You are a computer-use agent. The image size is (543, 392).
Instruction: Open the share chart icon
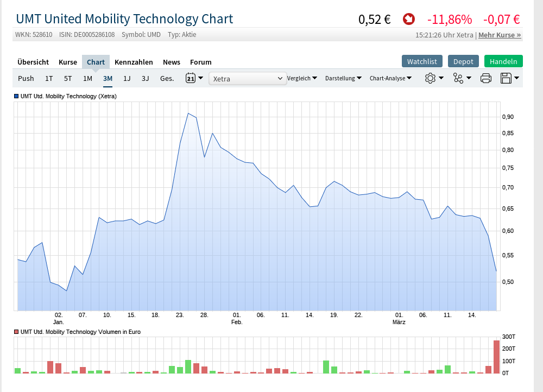[458, 78]
